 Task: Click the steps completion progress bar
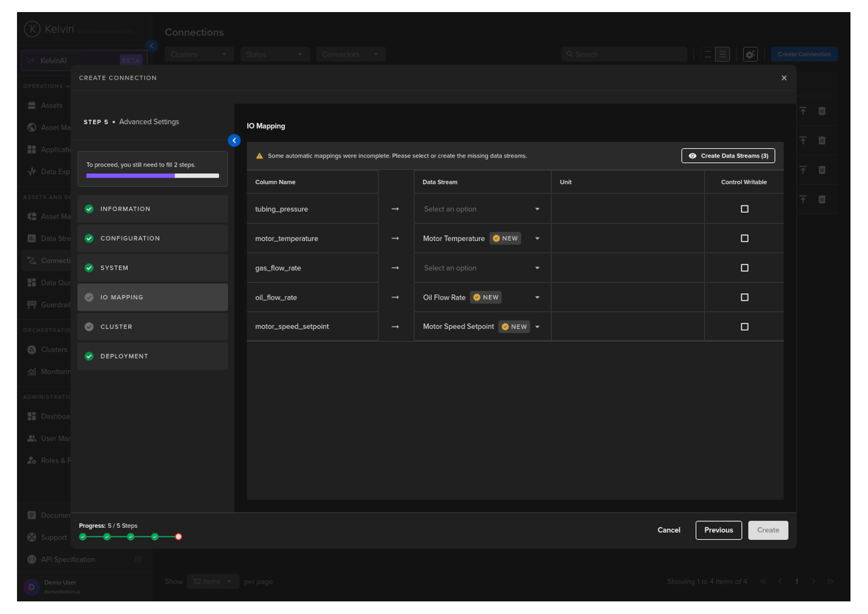click(x=152, y=176)
